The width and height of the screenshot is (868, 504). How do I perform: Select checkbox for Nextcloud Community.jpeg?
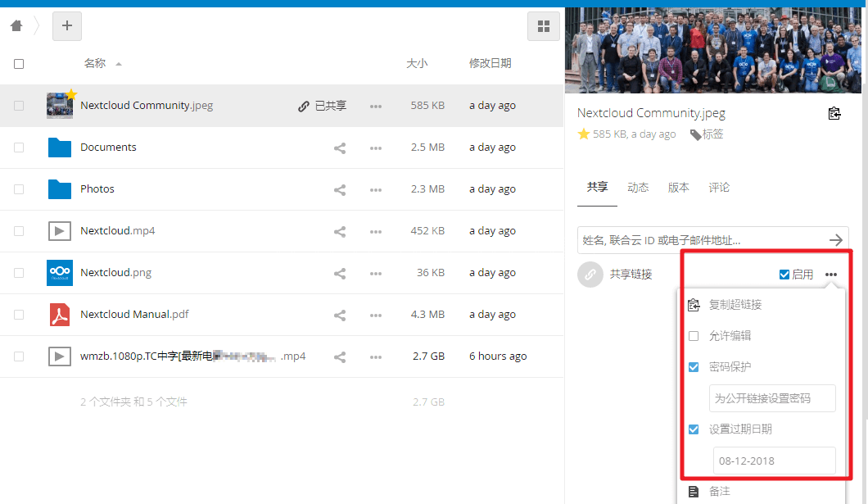(x=19, y=105)
